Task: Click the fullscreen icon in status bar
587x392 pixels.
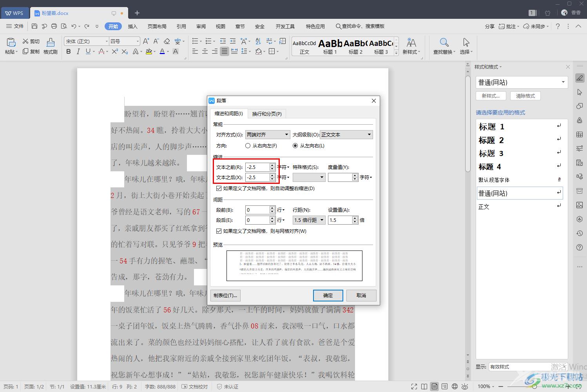Action: pyautogui.click(x=414, y=387)
